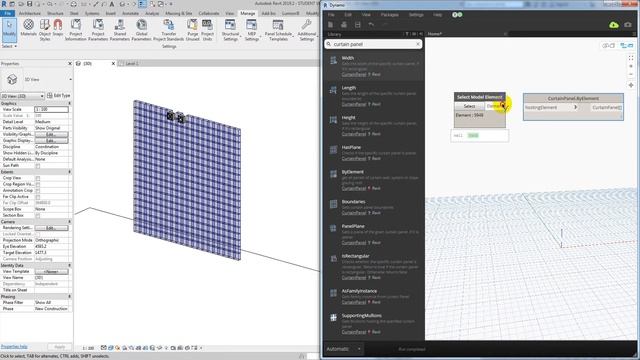The width and height of the screenshot is (640, 360).
Task: Click Select button on Select Model Element node
Action: tap(469, 106)
